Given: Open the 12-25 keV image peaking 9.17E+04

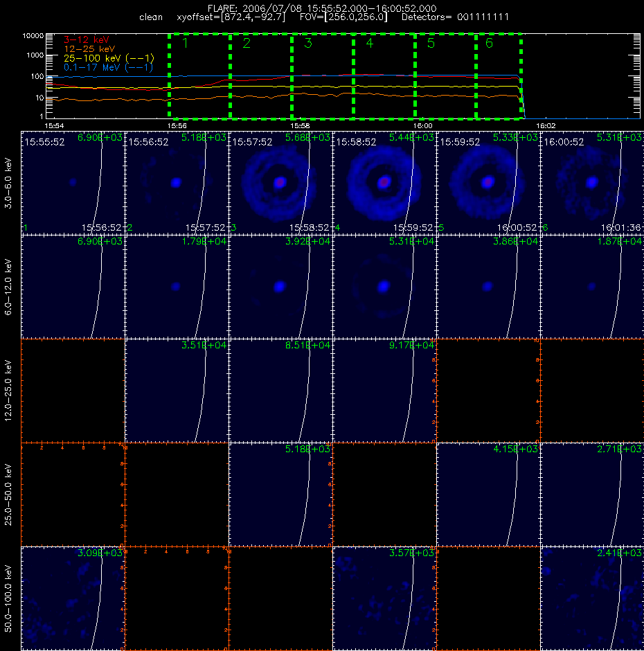Looking at the screenshot, I should [x=384, y=391].
